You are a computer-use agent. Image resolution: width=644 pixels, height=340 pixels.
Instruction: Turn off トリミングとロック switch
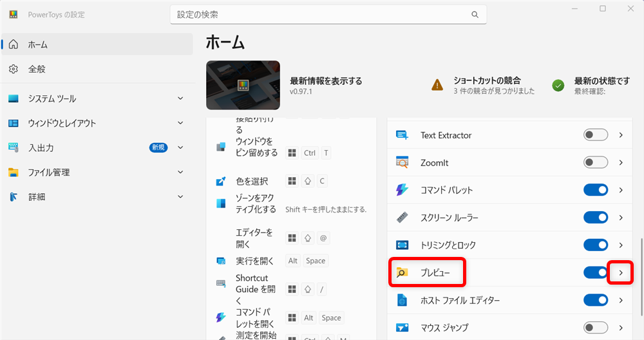pyautogui.click(x=596, y=245)
